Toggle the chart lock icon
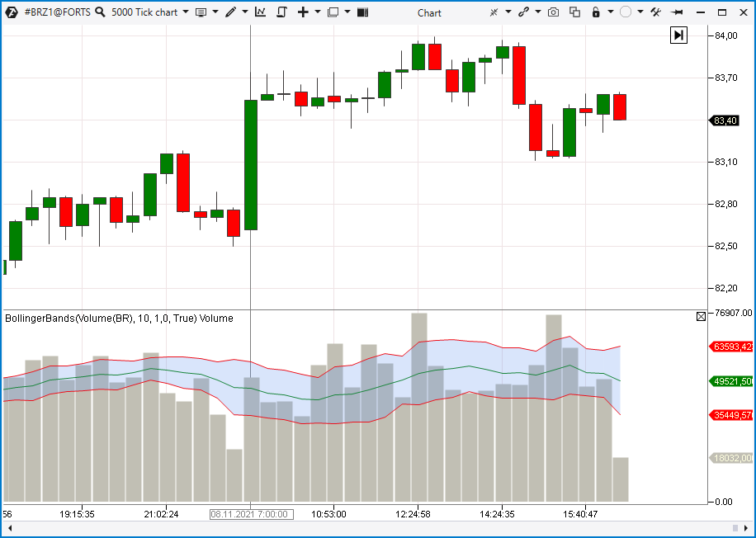Image resolution: width=756 pixels, height=538 pixels. pyautogui.click(x=595, y=12)
